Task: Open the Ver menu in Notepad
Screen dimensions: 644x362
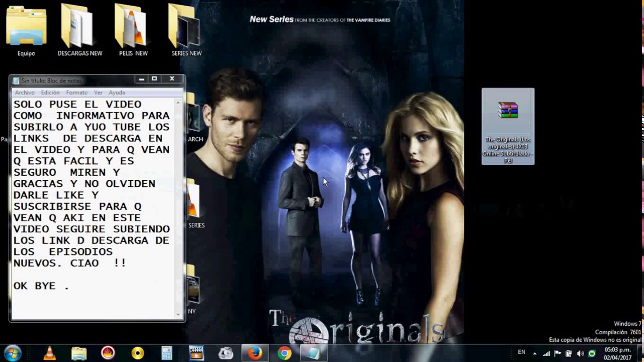Action: [98, 93]
